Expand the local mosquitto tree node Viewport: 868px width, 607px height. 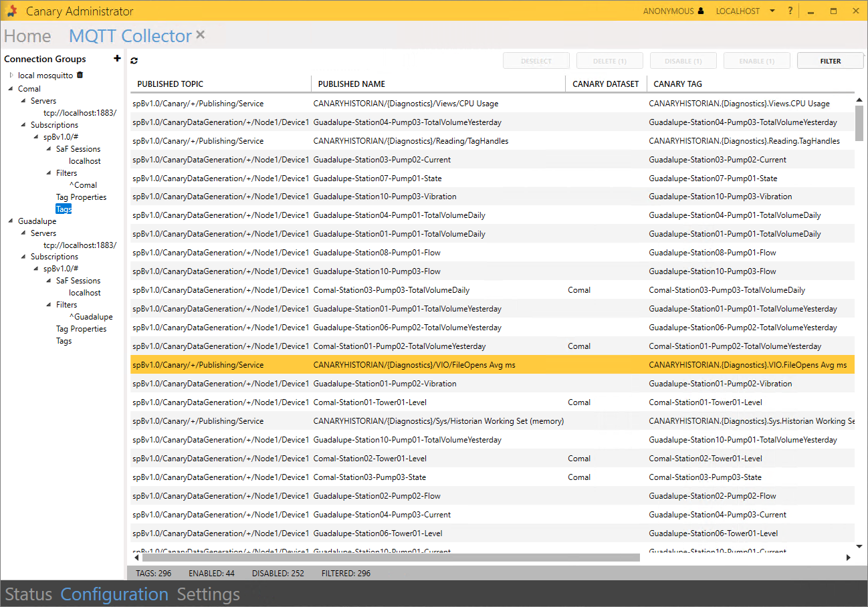pyautogui.click(x=11, y=76)
